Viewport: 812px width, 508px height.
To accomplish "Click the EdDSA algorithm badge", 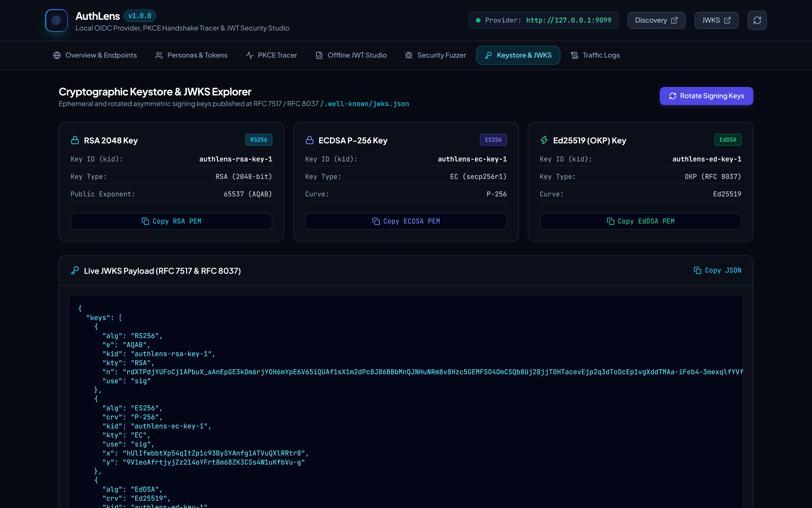I will point(728,140).
